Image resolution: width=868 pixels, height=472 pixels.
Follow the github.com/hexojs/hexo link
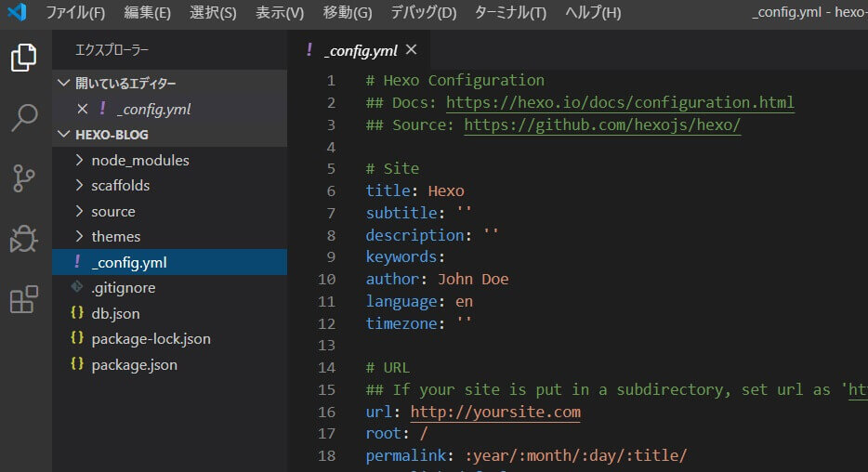pos(602,125)
